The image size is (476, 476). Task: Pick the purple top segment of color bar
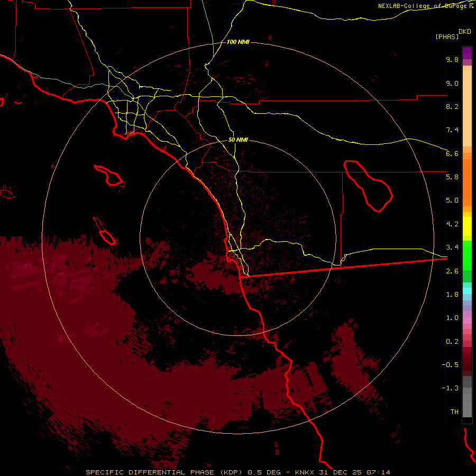coord(467,53)
